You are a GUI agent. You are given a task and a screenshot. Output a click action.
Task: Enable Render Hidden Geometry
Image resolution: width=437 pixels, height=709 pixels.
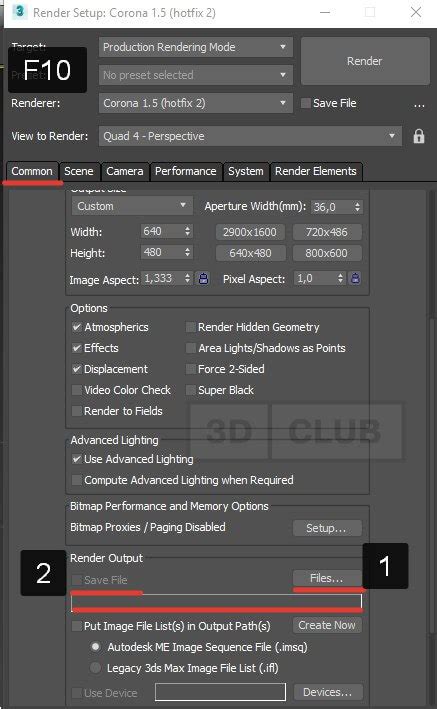[x=190, y=327]
